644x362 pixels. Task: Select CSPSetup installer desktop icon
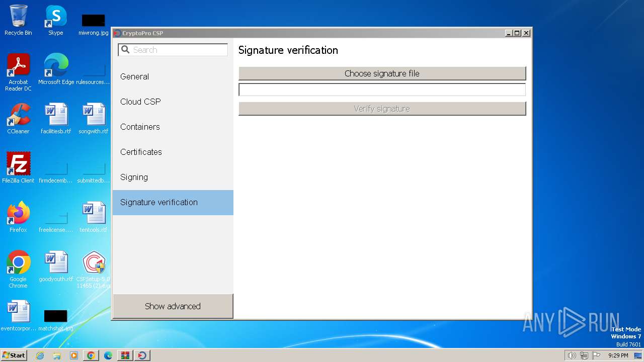pyautogui.click(x=94, y=269)
